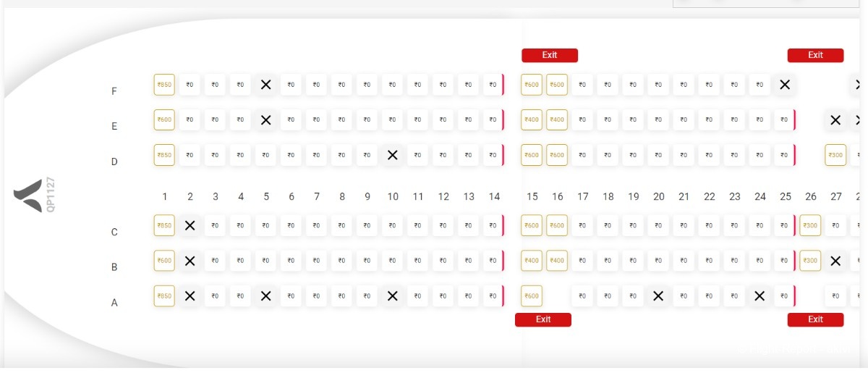This screenshot has height=373, width=868.
Task: Select seat 15E priced ₹400
Action: (x=532, y=120)
